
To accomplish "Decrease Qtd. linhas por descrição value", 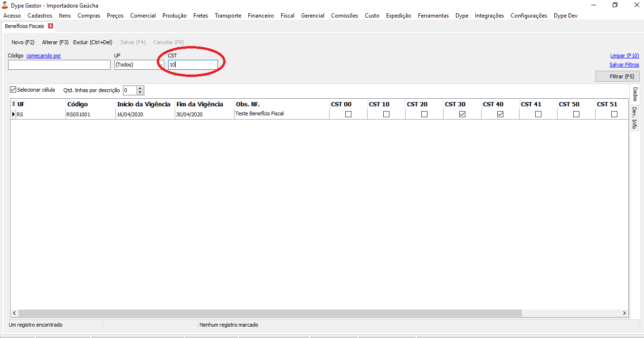I will [x=140, y=93].
